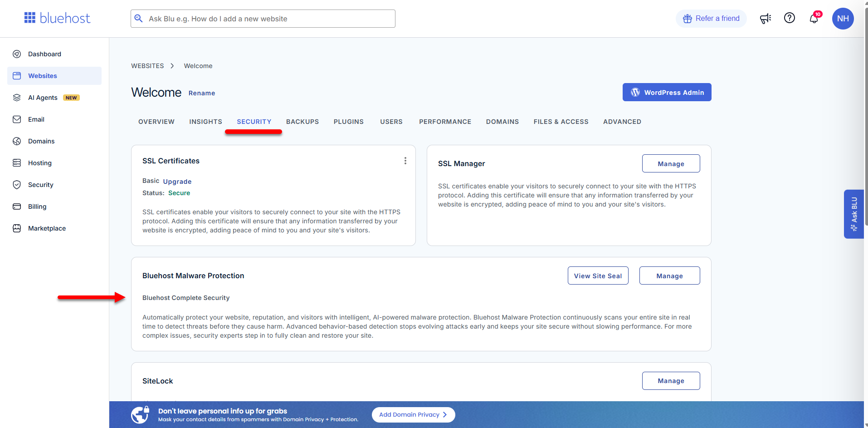
Task: Switch to the INSIGHTS tab
Action: (x=205, y=122)
